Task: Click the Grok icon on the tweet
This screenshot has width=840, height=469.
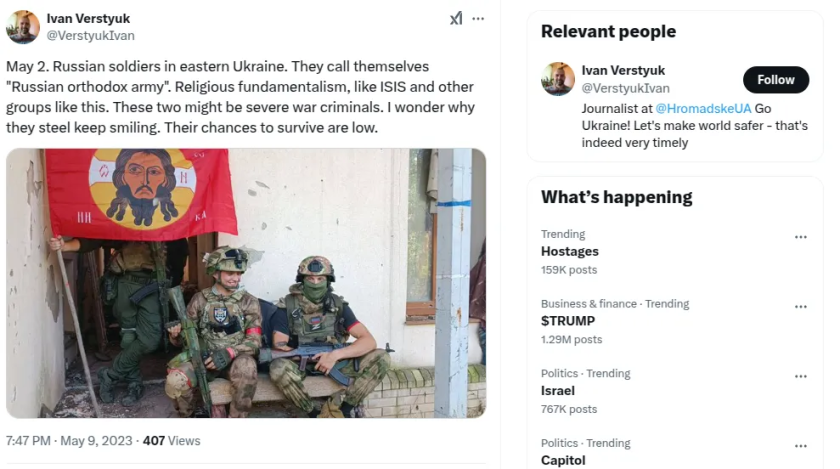Action: pos(456,18)
